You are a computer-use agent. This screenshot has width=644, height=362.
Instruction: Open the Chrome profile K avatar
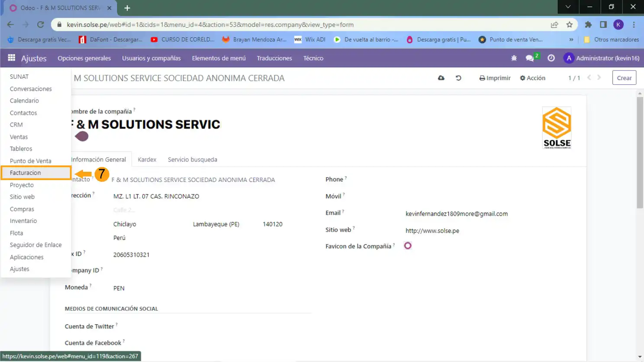point(618,25)
